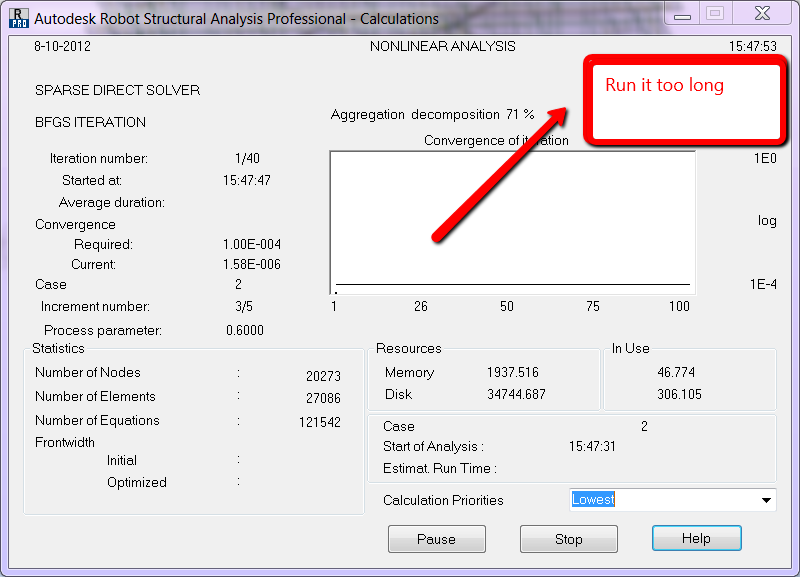Click the date '8-10-2012'
Image resolution: width=800 pixels, height=577 pixels.
(x=62, y=46)
